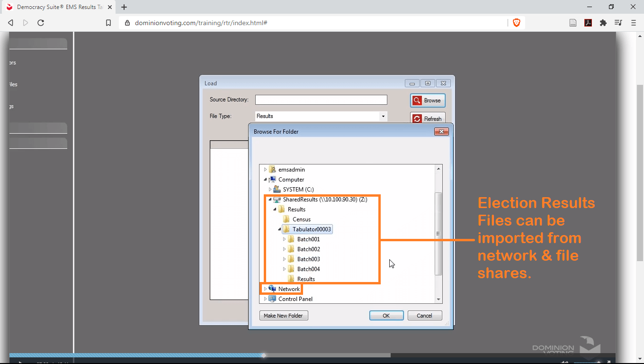Select the Results folder under SharedResults
This screenshot has height=364, width=644.
296,209
